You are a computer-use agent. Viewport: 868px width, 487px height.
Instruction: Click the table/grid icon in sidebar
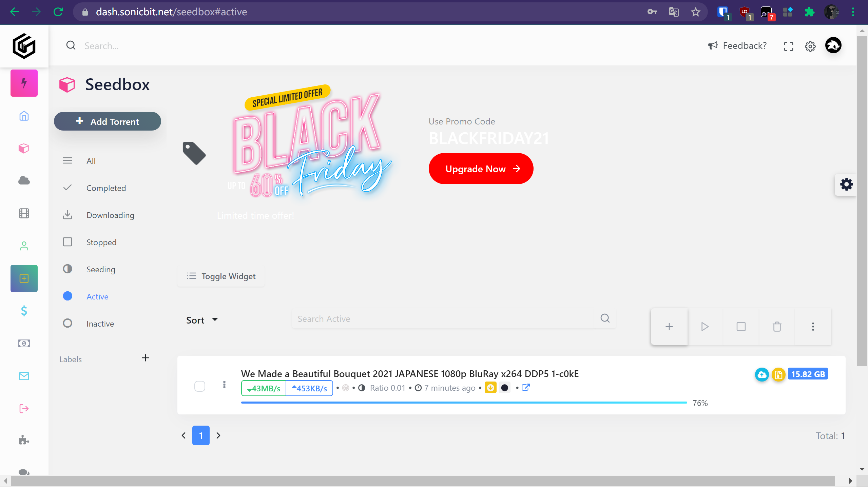24,213
